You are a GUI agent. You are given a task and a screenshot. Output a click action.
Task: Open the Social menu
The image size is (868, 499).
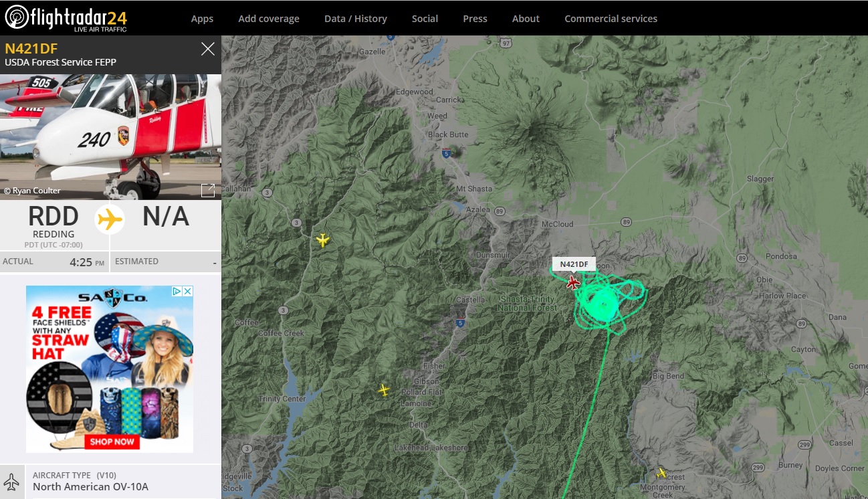pyautogui.click(x=425, y=19)
